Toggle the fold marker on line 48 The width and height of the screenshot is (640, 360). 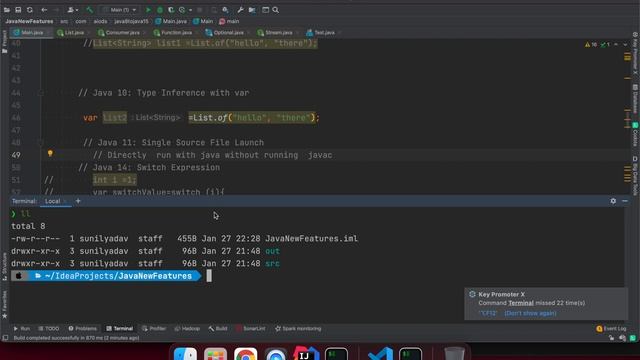point(40,143)
